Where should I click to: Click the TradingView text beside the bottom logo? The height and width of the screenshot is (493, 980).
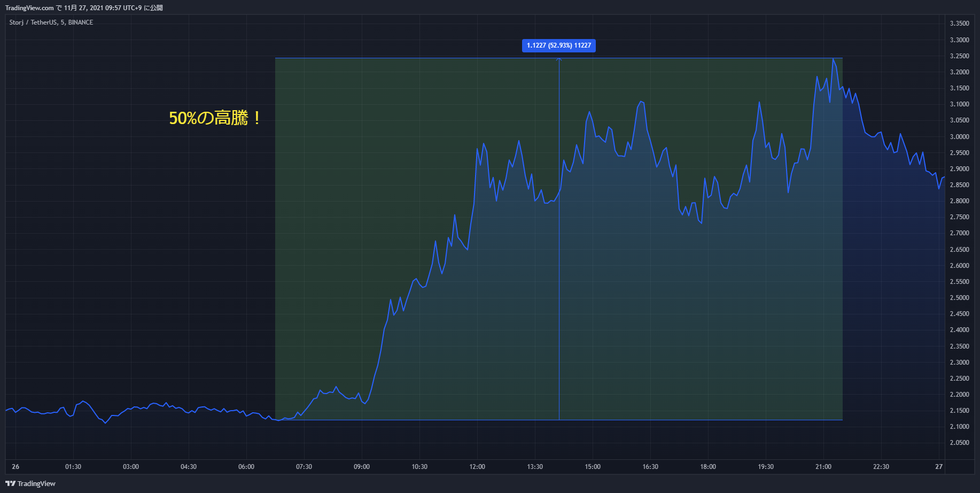pyautogui.click(x=36, y=483)
